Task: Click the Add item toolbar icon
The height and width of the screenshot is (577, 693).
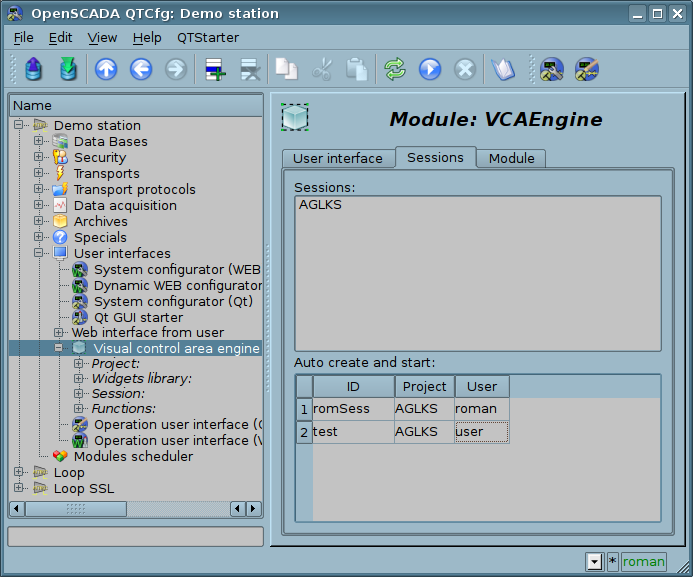Action: point(215,69)
